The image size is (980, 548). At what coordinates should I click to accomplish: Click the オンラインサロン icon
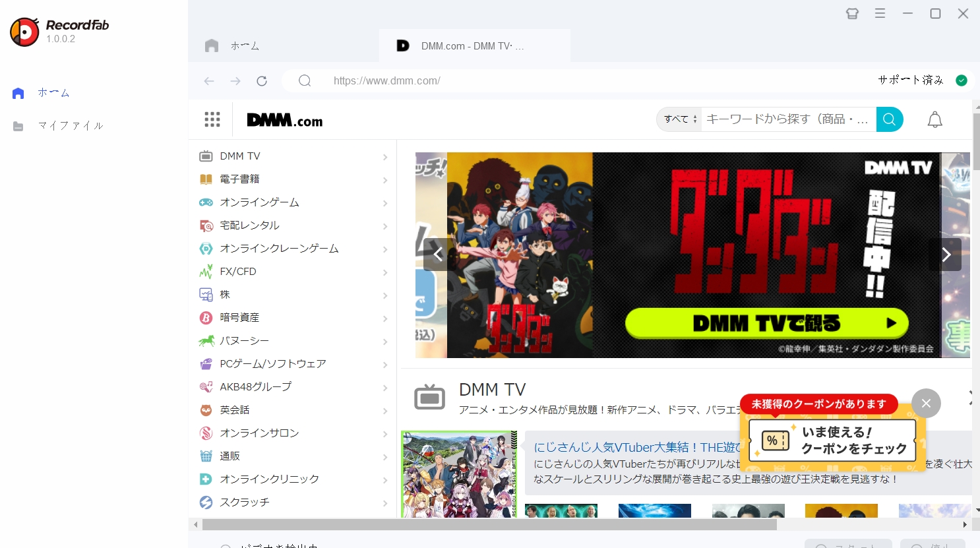click(x=206, y=433)
